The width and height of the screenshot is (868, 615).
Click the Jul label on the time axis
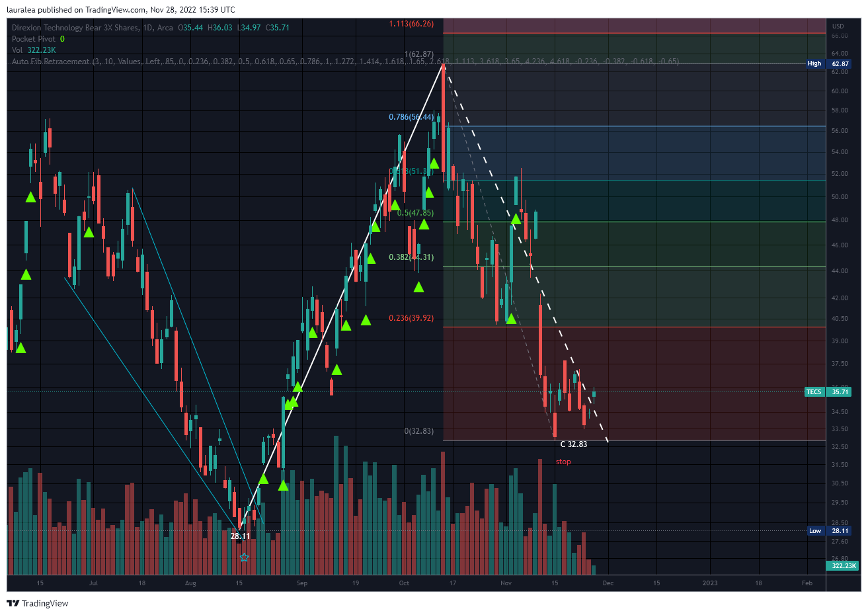(x=93, y=583)
